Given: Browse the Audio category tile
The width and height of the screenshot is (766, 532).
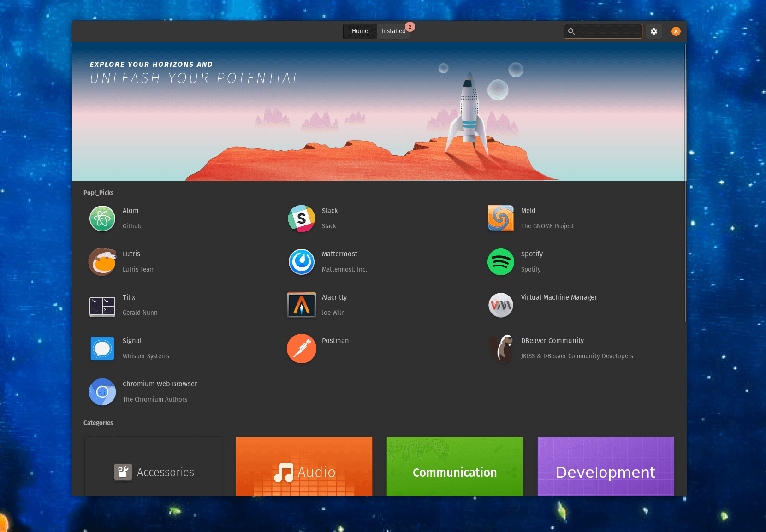Looking at the screenshot, I should (304, 467).
